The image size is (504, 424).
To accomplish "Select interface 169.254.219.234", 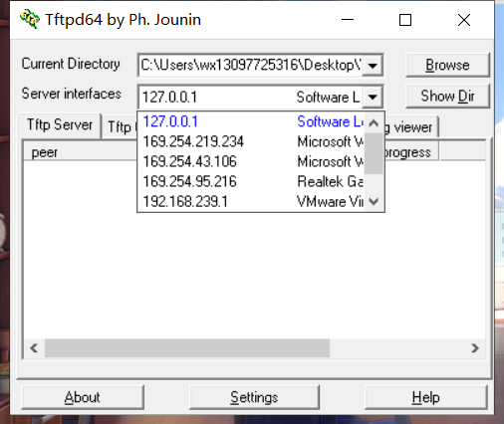I will tap(251, 141).
